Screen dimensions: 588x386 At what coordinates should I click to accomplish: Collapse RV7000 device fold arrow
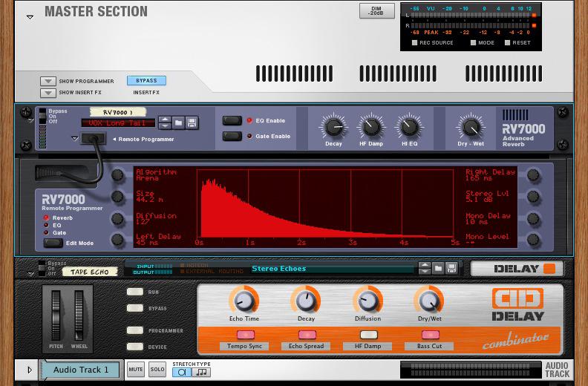[30, 120]
